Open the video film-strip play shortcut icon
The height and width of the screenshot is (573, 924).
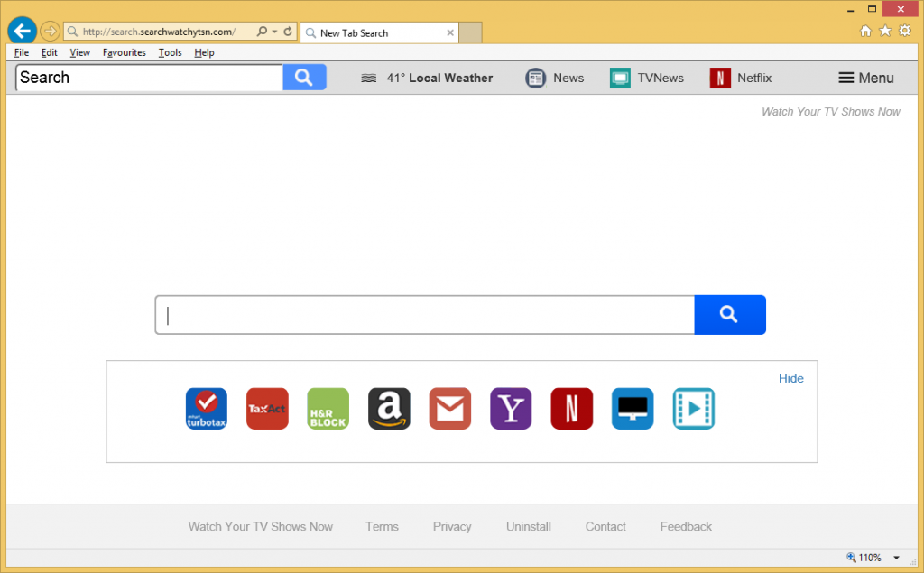pos(694,409)
